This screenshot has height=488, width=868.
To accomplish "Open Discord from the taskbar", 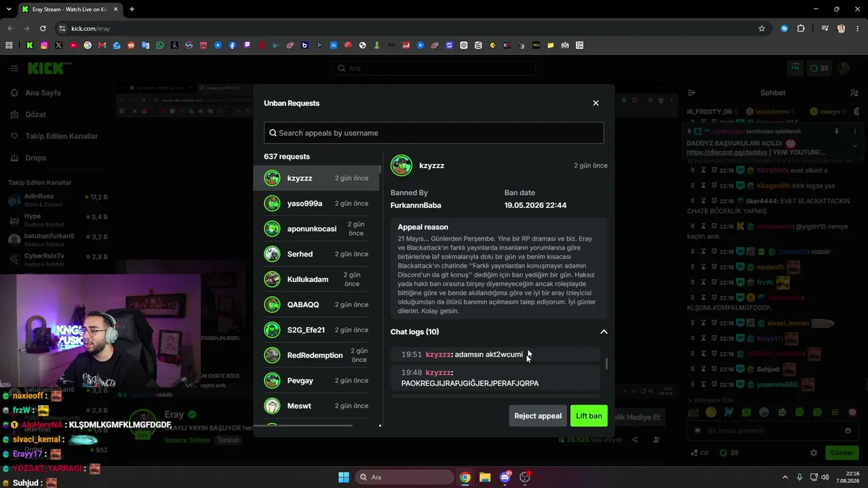I will [x=505, y=477].
